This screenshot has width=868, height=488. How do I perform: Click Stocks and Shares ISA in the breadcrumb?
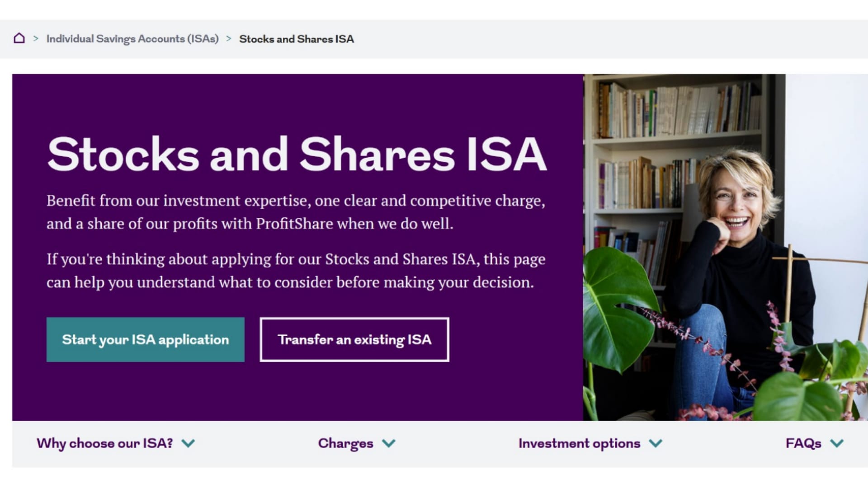coord(297,39)
